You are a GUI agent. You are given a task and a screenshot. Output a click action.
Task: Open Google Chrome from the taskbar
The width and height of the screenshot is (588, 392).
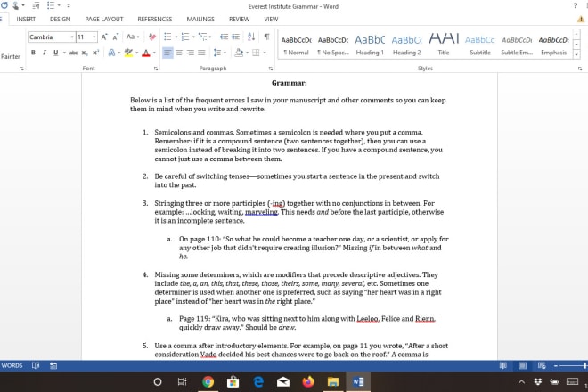click(208, 381)
